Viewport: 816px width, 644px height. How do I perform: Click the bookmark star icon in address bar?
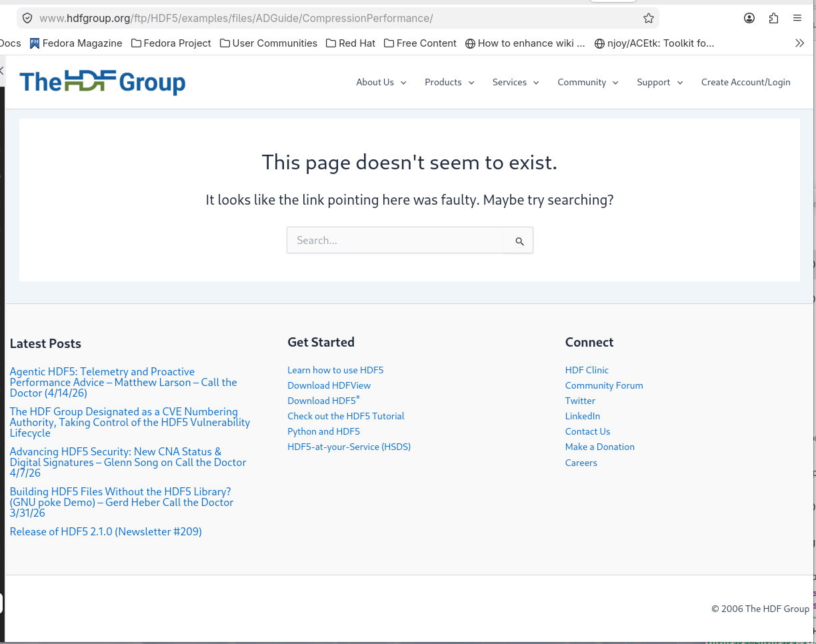(648, 19)
